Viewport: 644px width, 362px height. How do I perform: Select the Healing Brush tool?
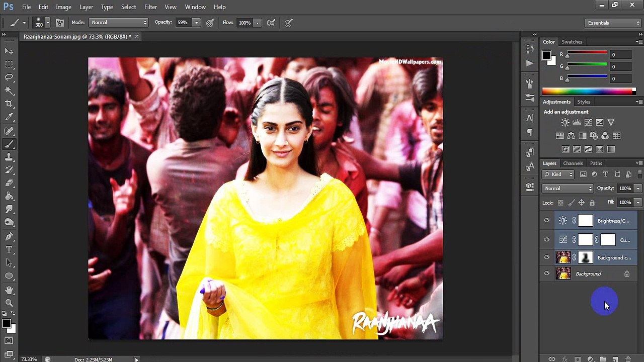click(x=9, y=131)
